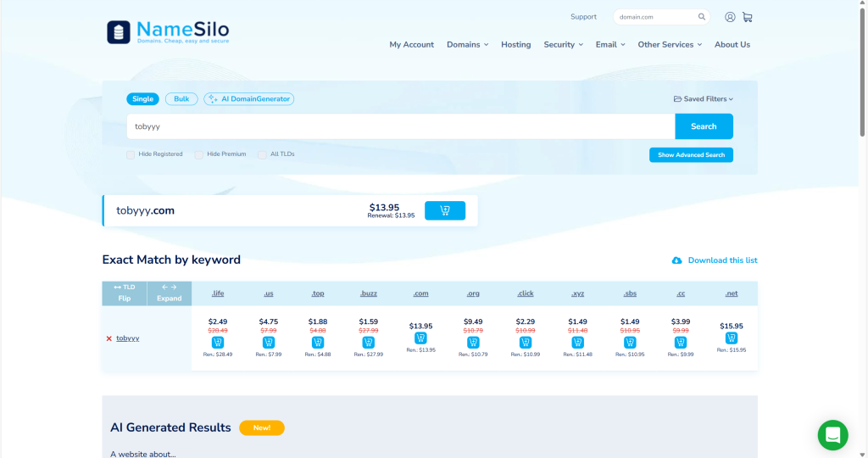The image size is (868, 458).
Task: Toggle Hide Registered checkbox
Action: tap(131, 154)
